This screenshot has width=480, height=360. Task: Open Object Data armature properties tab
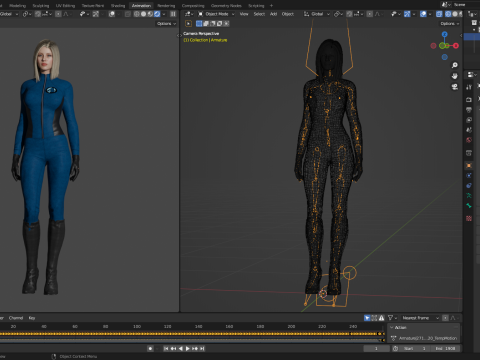point(469,196)
